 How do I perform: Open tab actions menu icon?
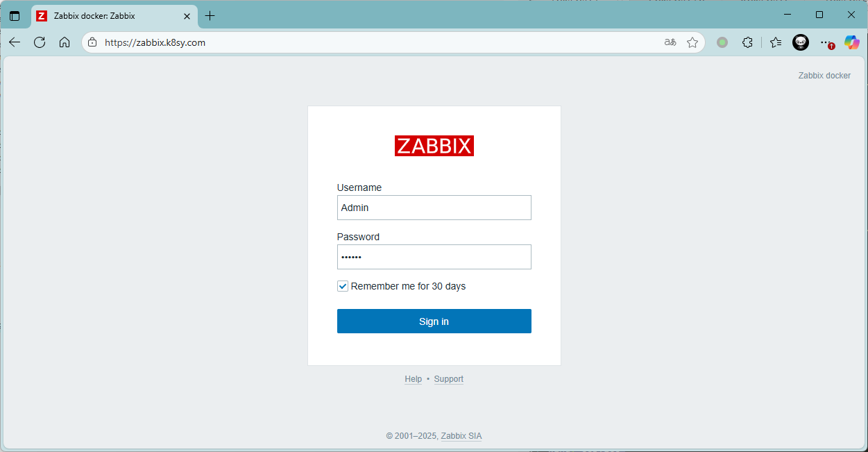[15, 15]
